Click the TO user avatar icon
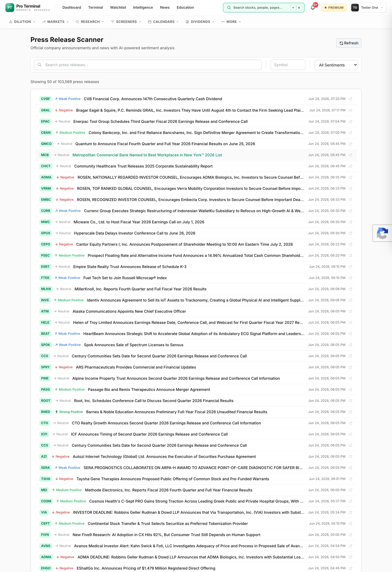The image size is (392, 572). 355,8
